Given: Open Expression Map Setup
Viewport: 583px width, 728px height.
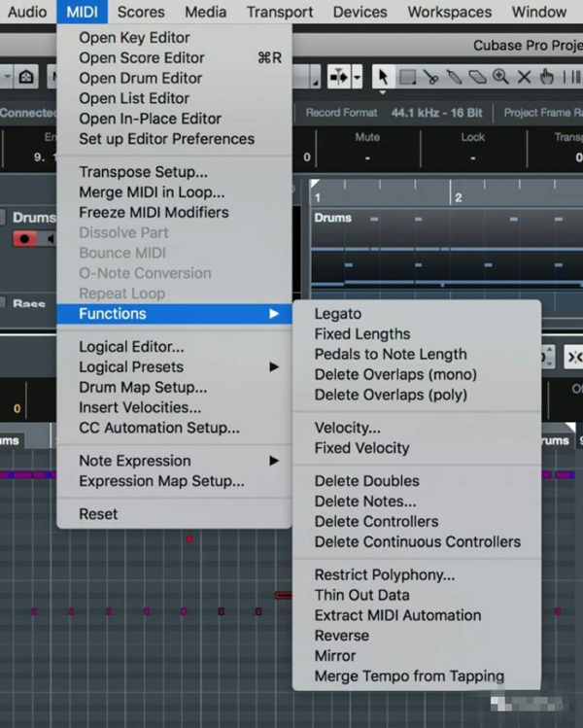Looking at the screenshot, I should coord(174,481).
